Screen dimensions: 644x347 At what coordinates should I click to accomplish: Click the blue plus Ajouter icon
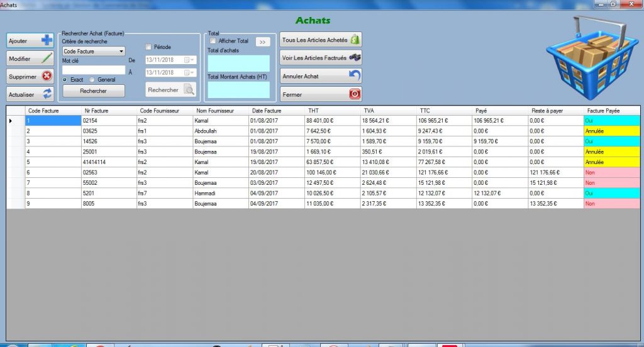(x=47, y=41)
